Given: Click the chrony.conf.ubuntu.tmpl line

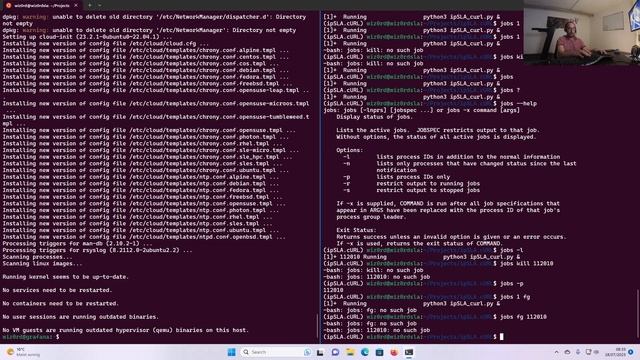Looking at the screenshot, I should 145,170.
